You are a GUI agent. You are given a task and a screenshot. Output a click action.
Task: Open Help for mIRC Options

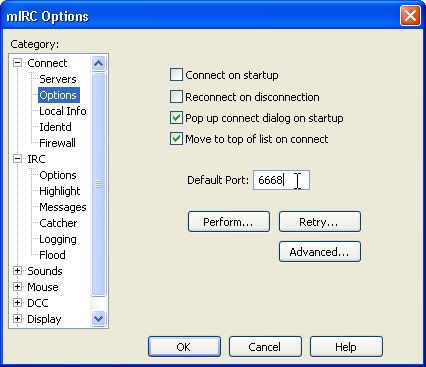[346, 347]
